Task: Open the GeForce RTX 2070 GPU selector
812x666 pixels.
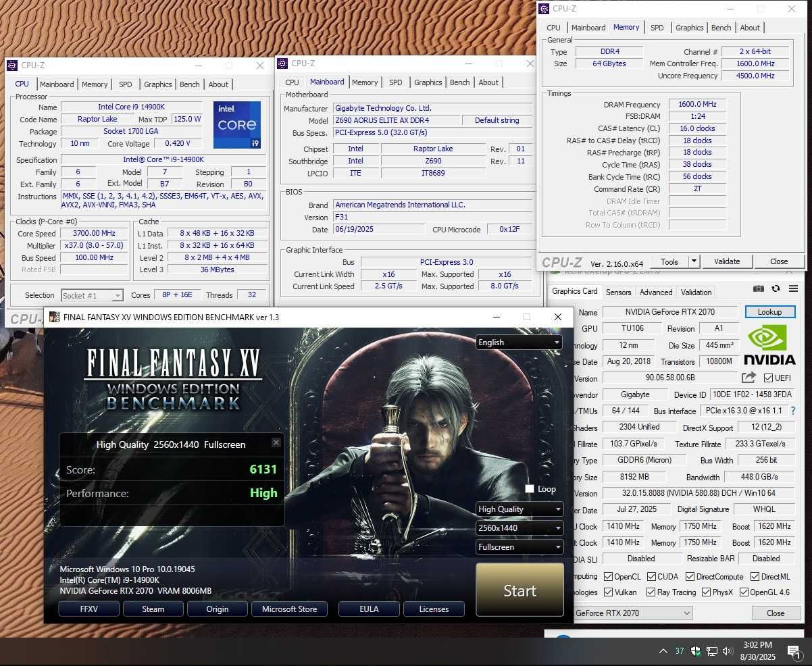Action: [x=632, y=613]
